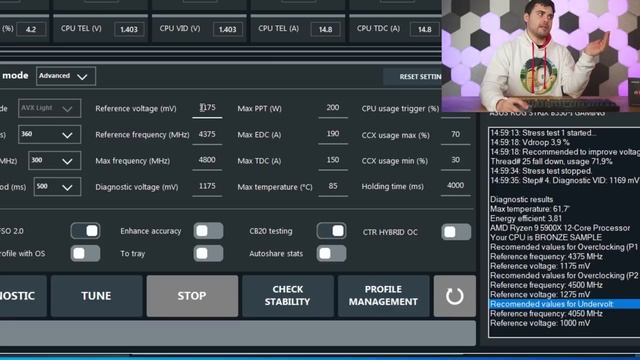Click the 4.2 percent value box
Screen dimensions: 640x360
tap(31, 29)
